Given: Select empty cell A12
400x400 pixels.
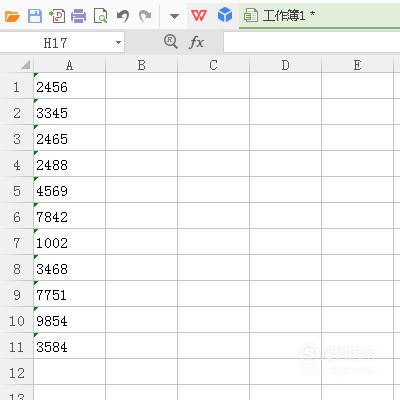Looking at the screenshot, I should click(69, 373).
